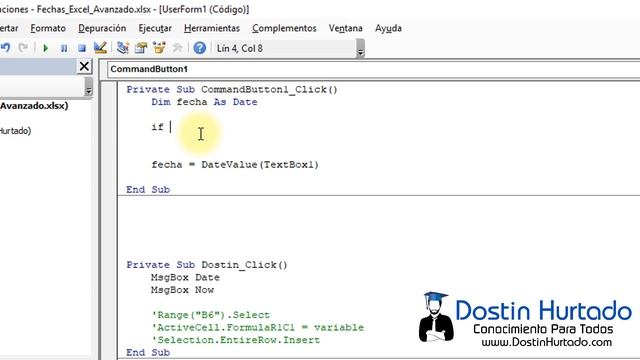
Task: Open the Ayuda menu
Action: [x=388, y=28]
